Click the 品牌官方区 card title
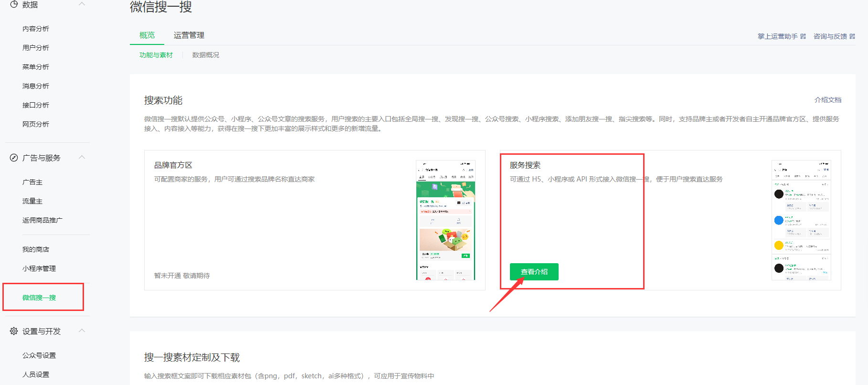 173,165
